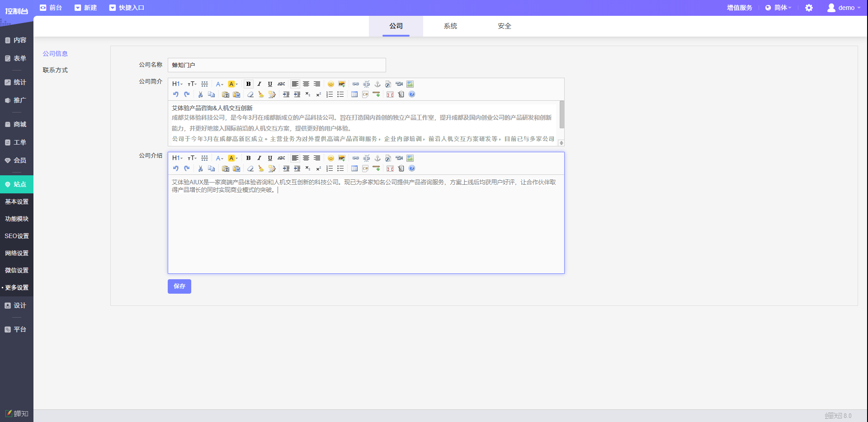
Task: Insert a table in the 公司介绍 editor
Action: click(354, 169)
